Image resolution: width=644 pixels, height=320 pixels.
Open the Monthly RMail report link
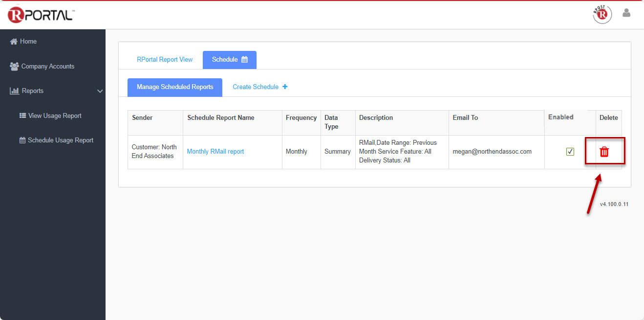tap(215, 152)
